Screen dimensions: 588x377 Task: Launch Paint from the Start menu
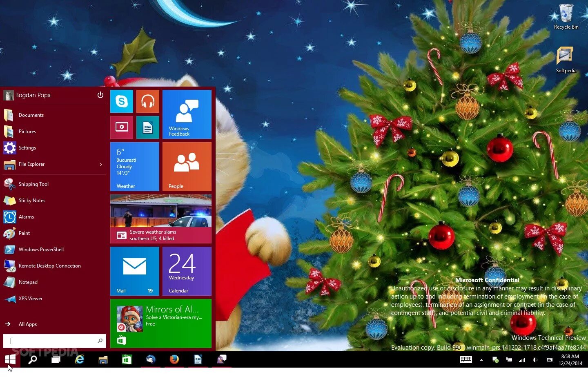click(54, 233)
